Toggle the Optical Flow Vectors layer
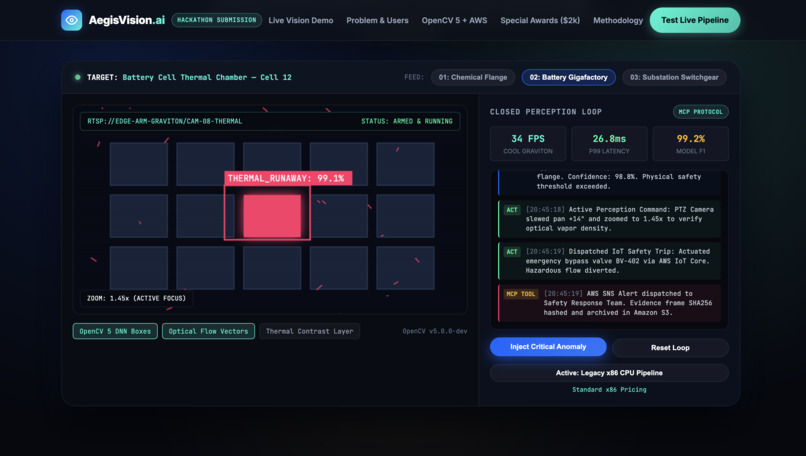 pyautogui.click(x=208, y=331)
